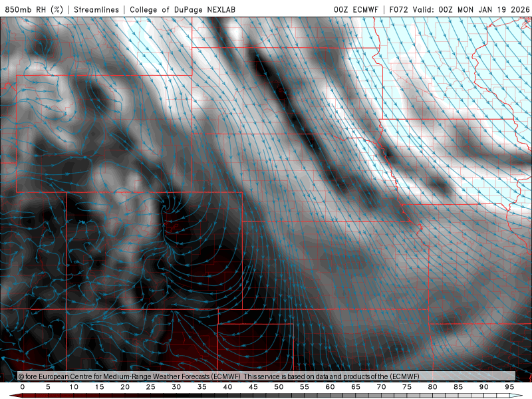
Task: Click the "75" value on the color scale
Action: coord(407,387)
